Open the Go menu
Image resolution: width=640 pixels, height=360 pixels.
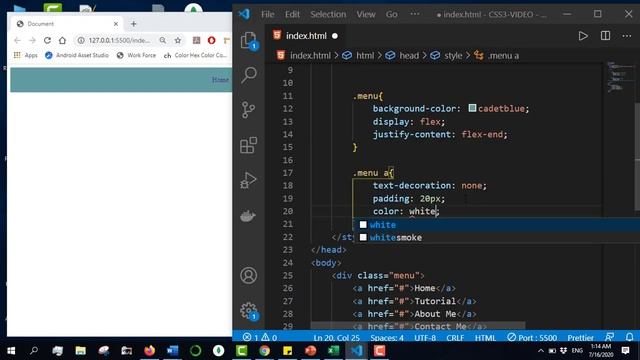pos(391,14)
